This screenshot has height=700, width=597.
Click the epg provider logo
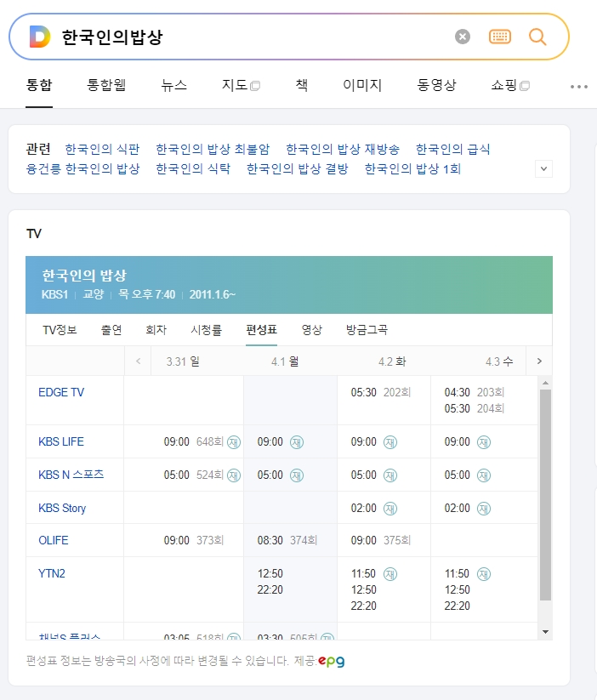(332, 661)
